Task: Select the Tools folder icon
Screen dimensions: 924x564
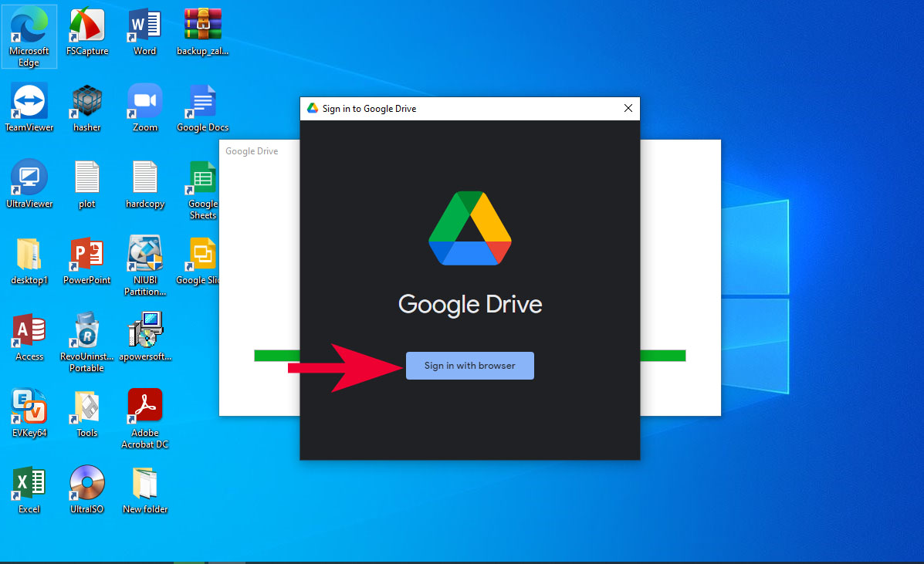Action: point(87,414)
